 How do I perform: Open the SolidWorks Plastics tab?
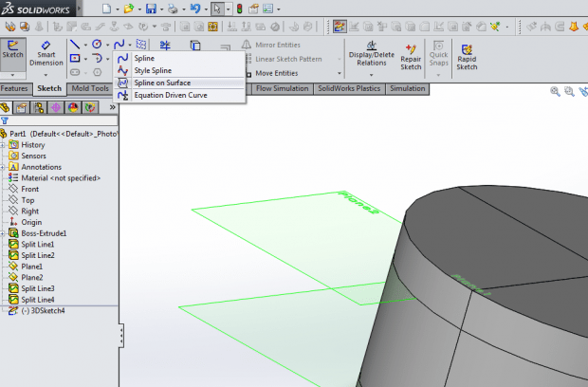pos(349,88)
